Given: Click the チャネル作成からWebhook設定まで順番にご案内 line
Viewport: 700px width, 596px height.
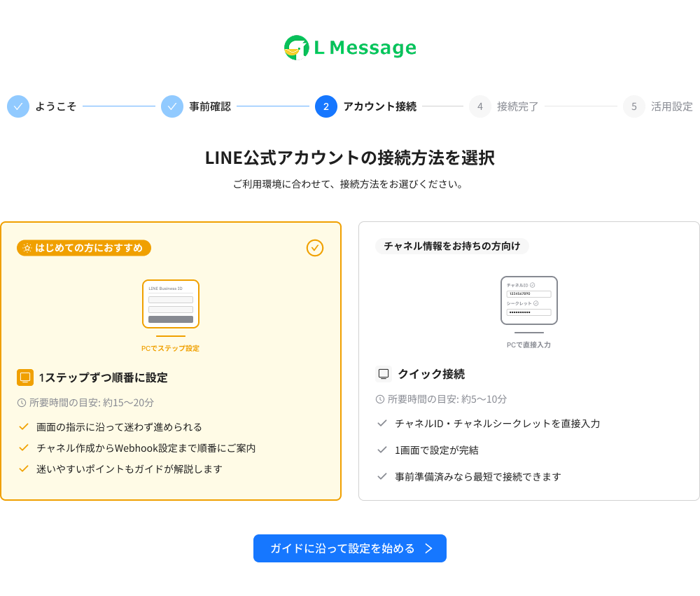Looking at the screenshot, I should tap(146, 448).
